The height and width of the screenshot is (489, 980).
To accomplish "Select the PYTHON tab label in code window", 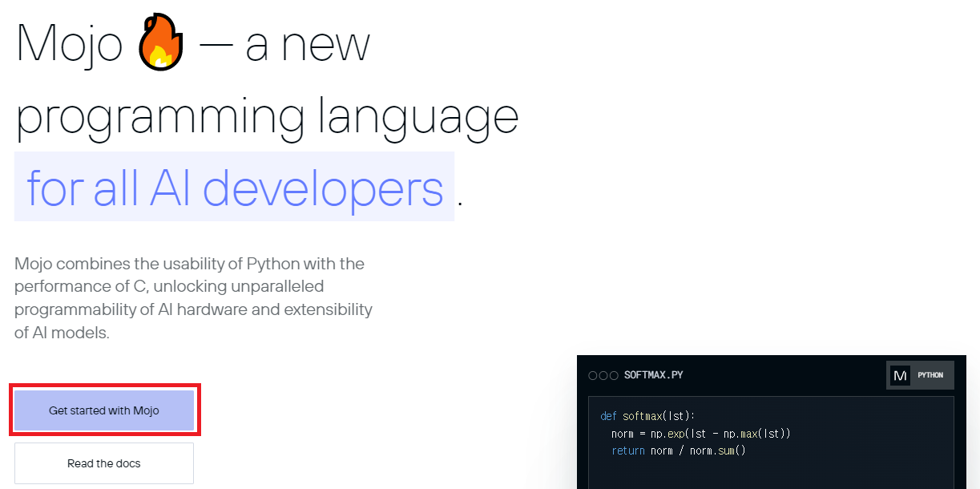I will (x=930, y=375).
